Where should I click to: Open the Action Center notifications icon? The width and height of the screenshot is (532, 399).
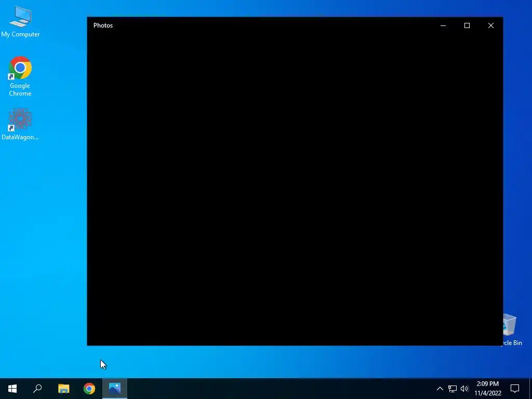(x=515, y=389)
